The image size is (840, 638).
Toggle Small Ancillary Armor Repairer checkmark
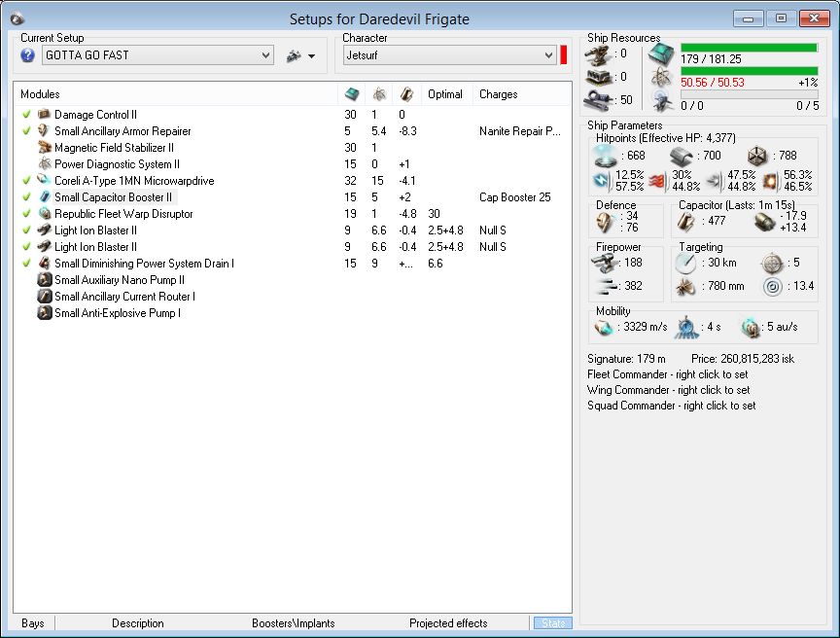coord(26,131)
